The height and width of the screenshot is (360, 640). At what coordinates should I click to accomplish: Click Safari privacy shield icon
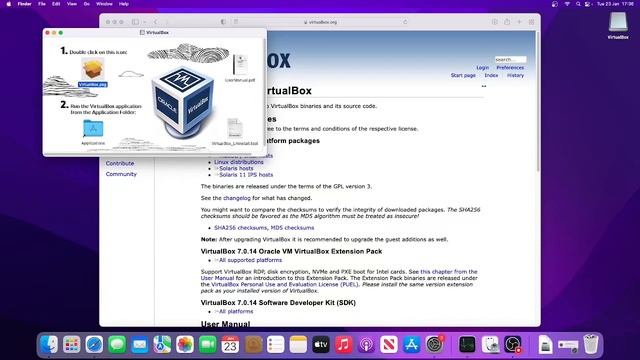[223, 22]
